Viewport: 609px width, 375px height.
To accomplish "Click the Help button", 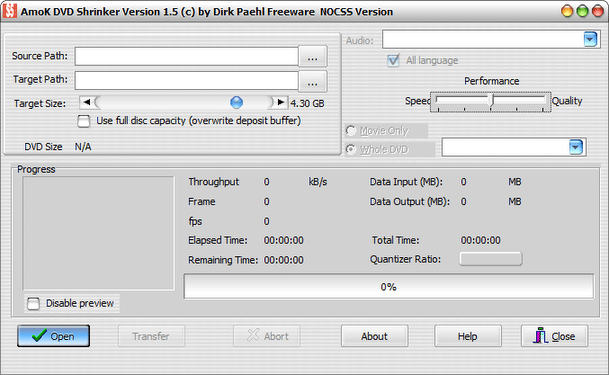I will coord(468,336).
